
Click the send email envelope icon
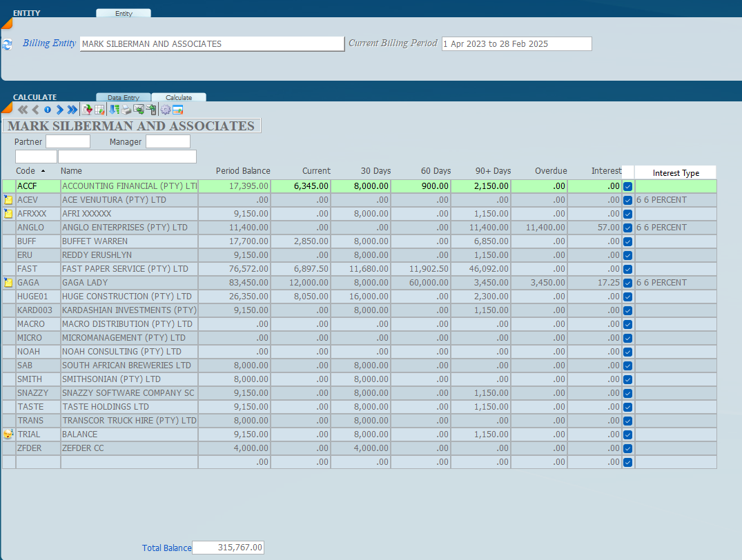coord(139,110)
